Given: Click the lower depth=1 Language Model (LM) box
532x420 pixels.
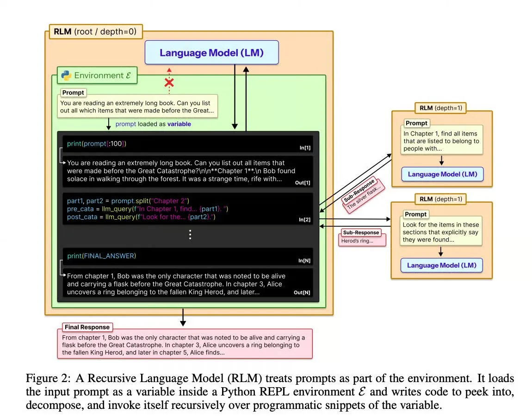Looking at the screenshot, I should coord(442,266).
